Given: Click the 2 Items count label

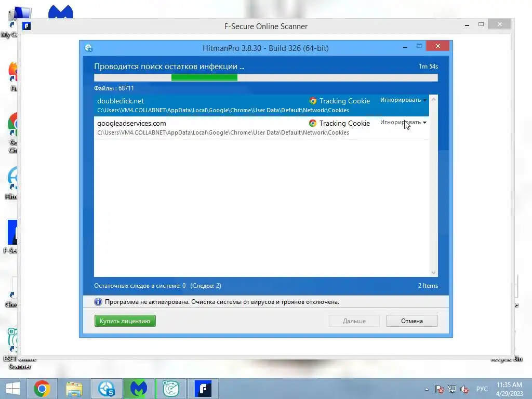Looking at the screenshot, I should click(428, 286).
